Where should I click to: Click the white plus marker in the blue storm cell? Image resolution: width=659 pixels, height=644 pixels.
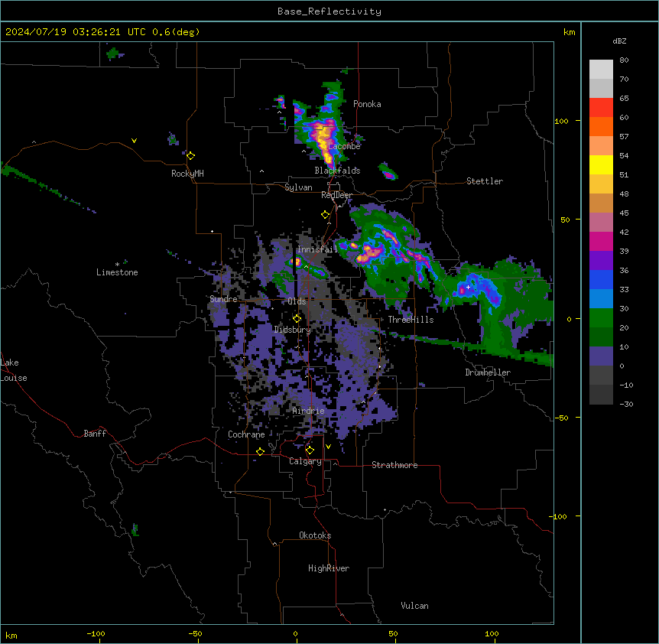tap(468, 287)
